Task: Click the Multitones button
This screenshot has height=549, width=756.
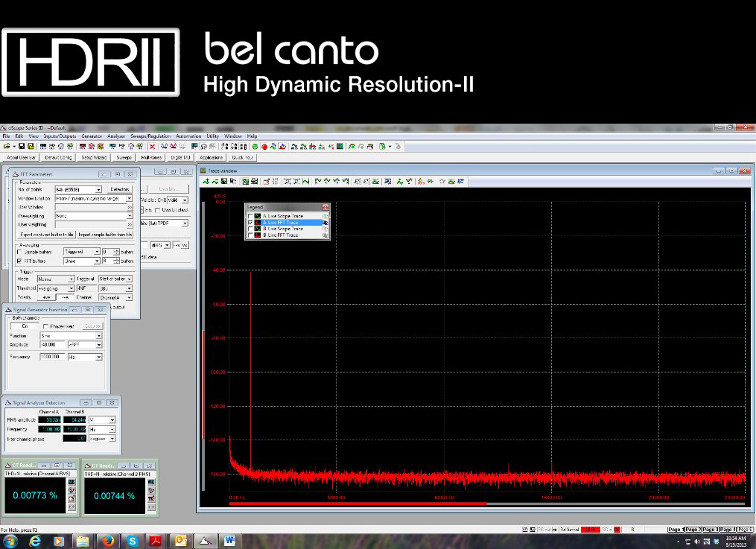Action: click(x=151, y=158)
